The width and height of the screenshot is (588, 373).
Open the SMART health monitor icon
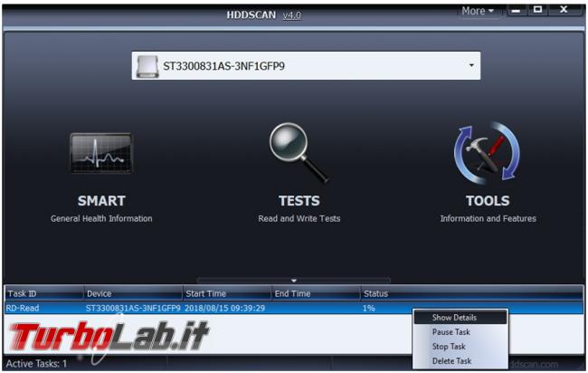[101, 153]
